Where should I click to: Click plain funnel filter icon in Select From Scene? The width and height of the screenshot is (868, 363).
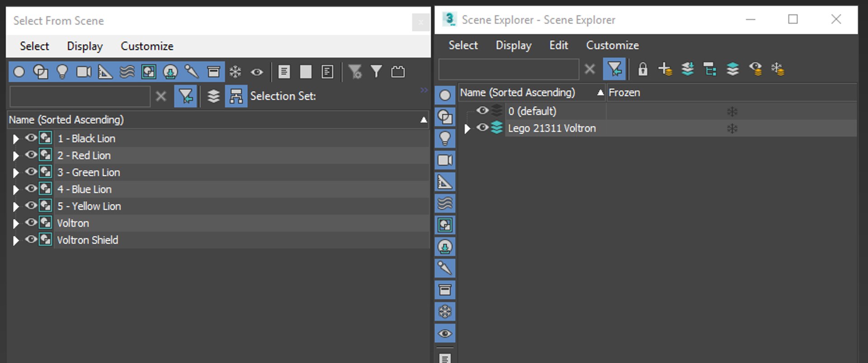(x=376, y=71)
